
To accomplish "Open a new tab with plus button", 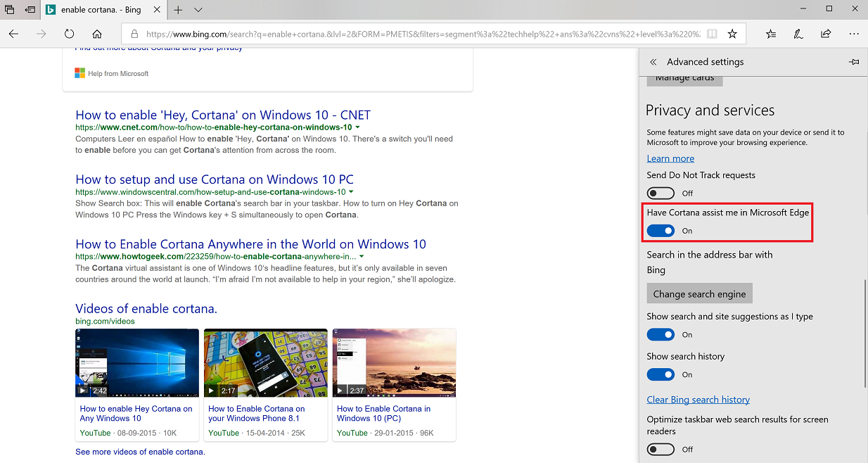I will (178, 10).
